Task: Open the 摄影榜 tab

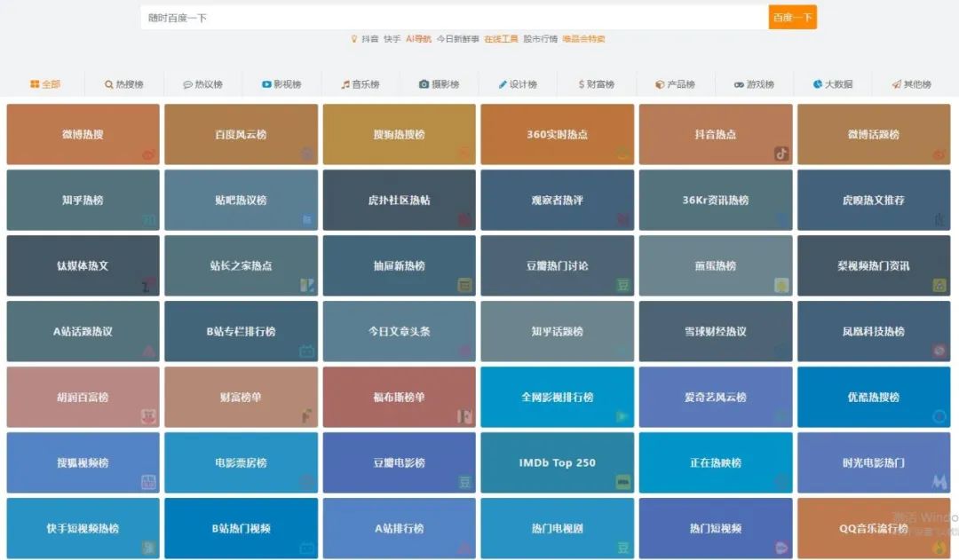Action: [x=440, y=84]
